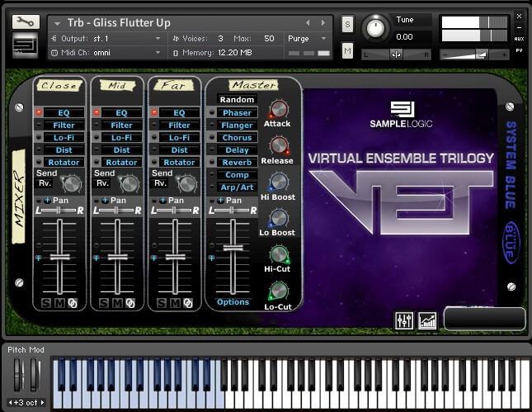Image resolution: width=532 pixels, height=412 pixels.
Task: Shift keyboard octave up with right arrow
Action: [x=42, y=402]
